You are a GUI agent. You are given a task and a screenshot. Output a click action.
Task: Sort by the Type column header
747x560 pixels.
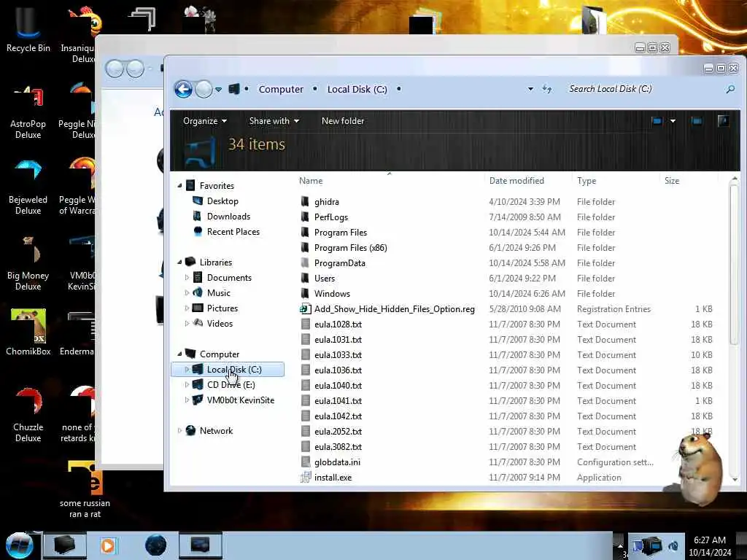tap(587, 181)
